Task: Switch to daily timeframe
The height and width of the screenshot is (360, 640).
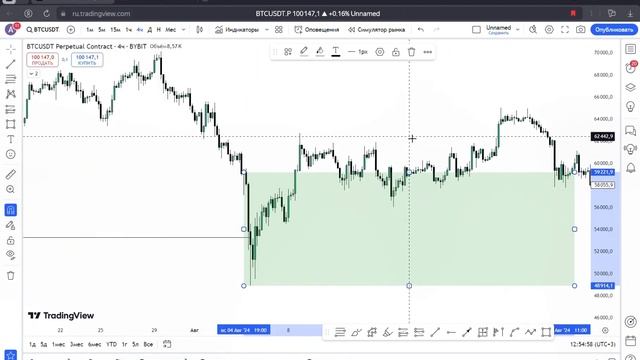Action: pyautogui.click(x=150, y=29)
